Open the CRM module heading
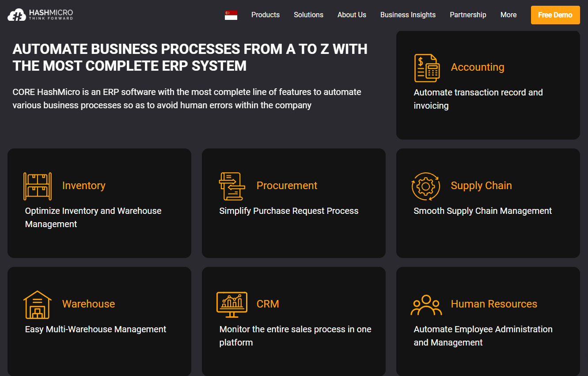The image size is (588, 376). 268,304
